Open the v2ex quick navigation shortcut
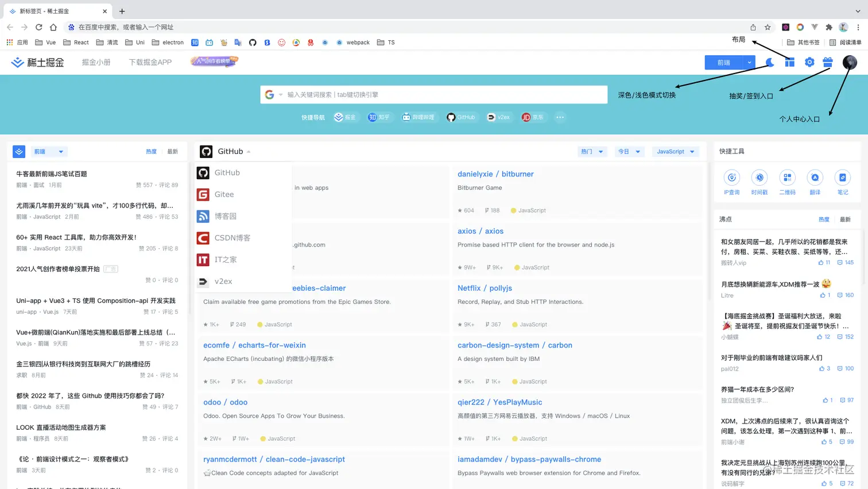This screenshot has width=868, height=489. [498, 117]
